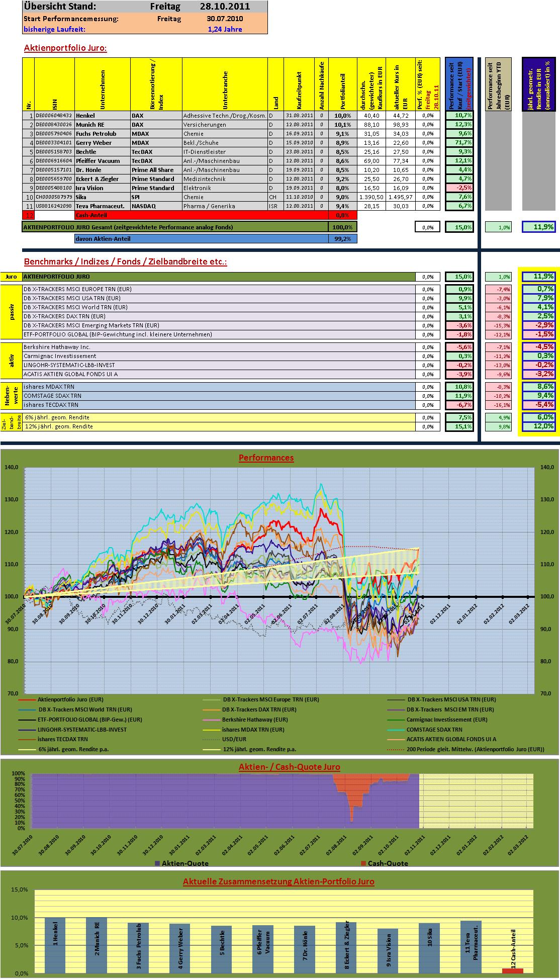Select the '-5,6%' performance cell for Berkshire
Image resolution: width=560 pixels, height=979 pixels.
(x=459, y=347)
